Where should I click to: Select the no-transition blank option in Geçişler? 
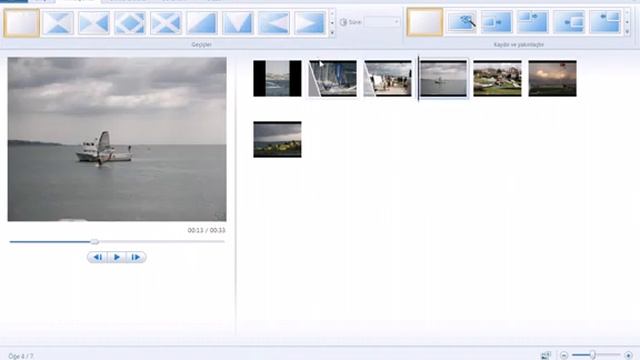(22, 23)
